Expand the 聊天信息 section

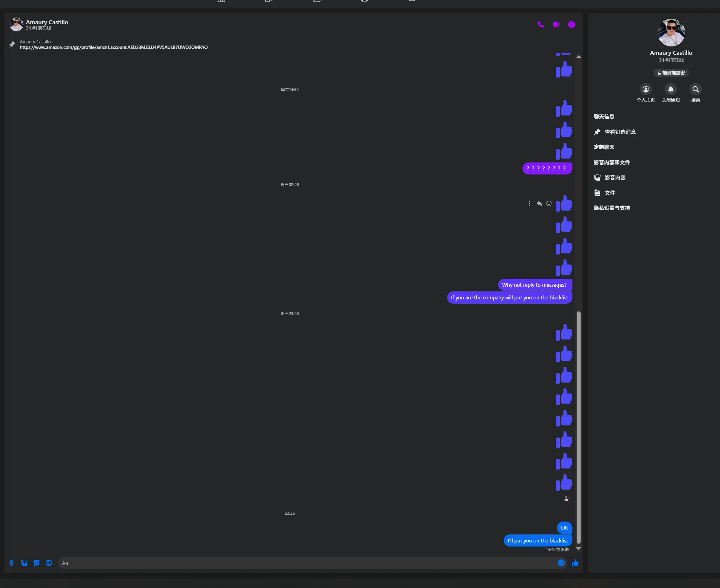coord(604,117)
